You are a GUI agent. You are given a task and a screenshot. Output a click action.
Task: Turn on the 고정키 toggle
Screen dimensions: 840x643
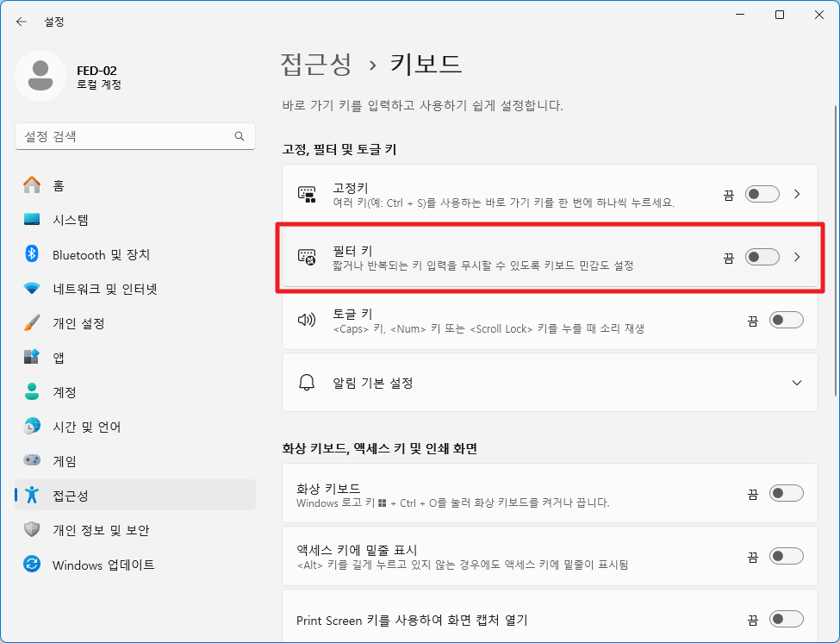(762, 194)
